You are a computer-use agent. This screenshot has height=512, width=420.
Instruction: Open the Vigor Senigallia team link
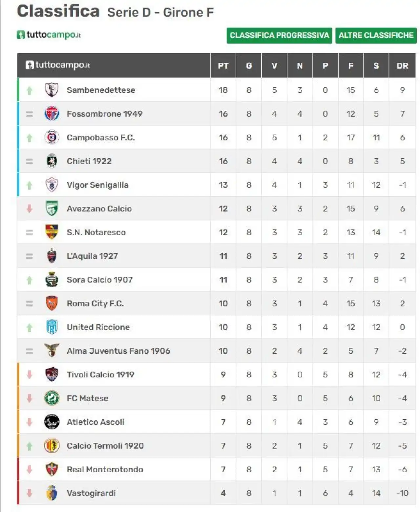coord(97,185)
